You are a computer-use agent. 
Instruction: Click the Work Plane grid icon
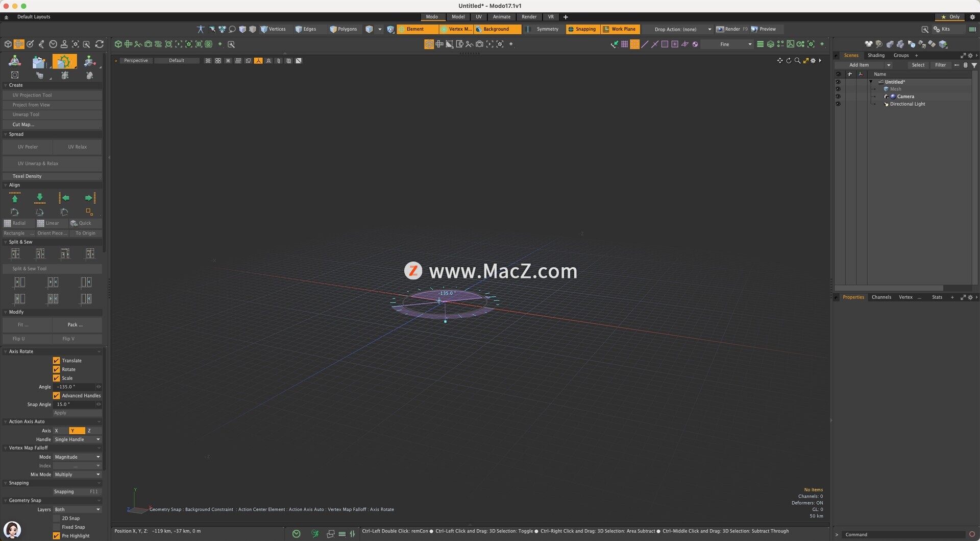click(x=606, y=29)
